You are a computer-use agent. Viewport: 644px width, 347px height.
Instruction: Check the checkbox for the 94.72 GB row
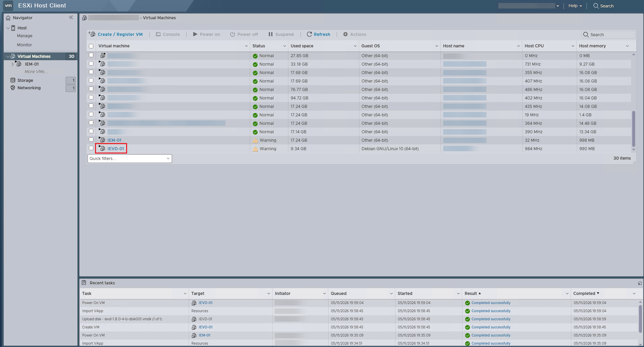click(x=91, y=97)
